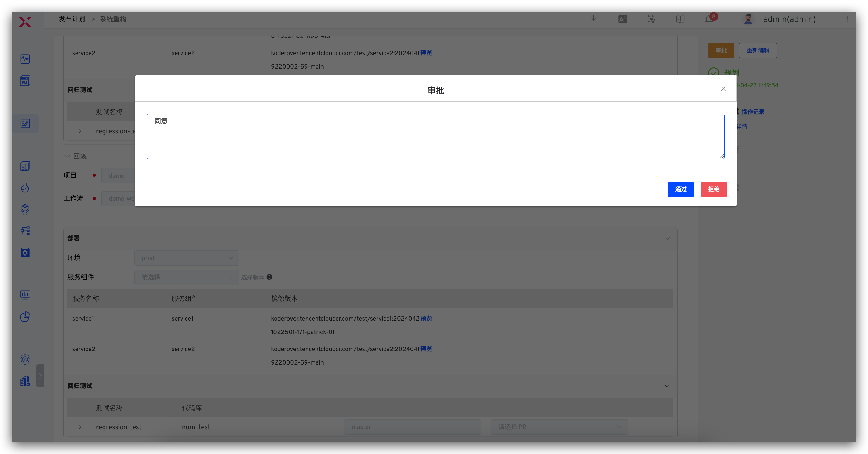
Task: Click 发布计划 in the breadcrumb
Action: coord(72,19)
